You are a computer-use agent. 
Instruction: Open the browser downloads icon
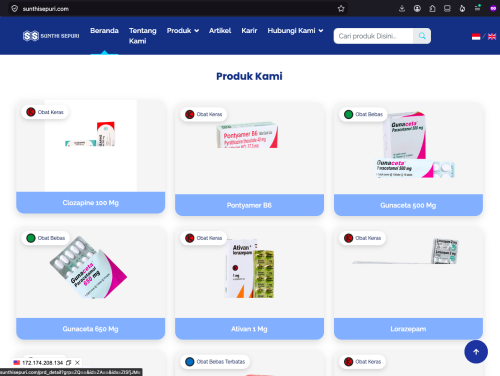pos(402,9)
